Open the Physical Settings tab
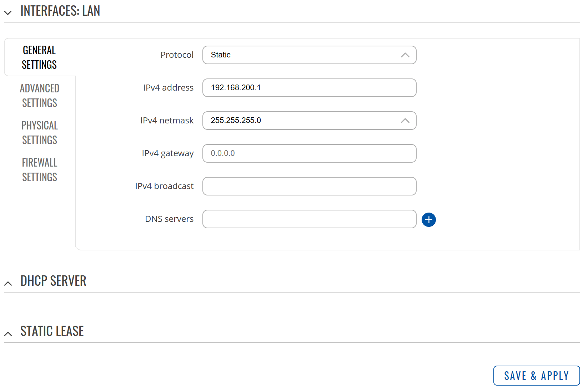 [x=39, y=132]
